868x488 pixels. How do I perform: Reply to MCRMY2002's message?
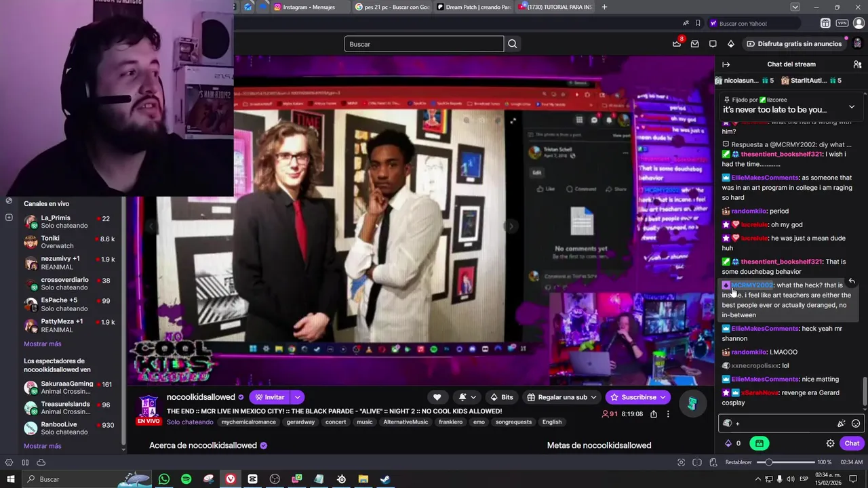point(852,281)
